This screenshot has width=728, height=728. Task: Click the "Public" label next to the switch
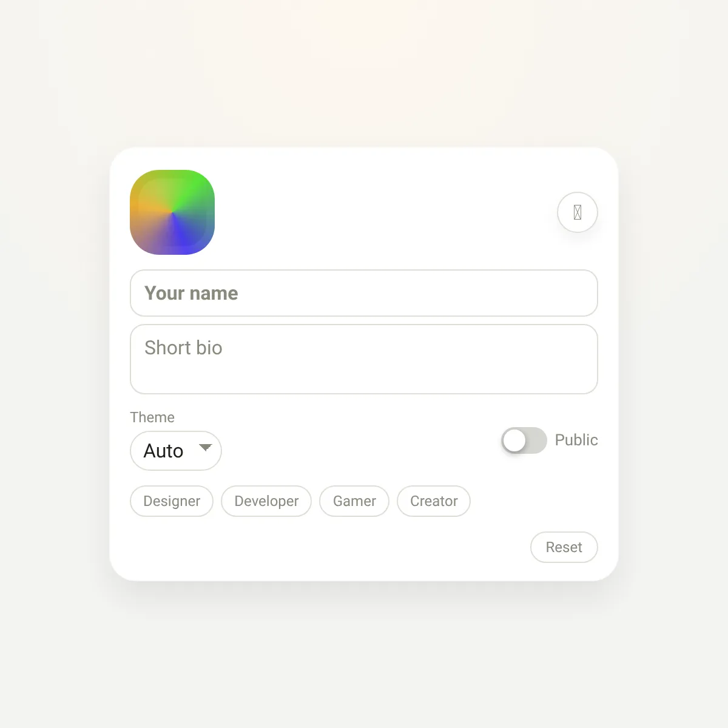pos(576,440)
